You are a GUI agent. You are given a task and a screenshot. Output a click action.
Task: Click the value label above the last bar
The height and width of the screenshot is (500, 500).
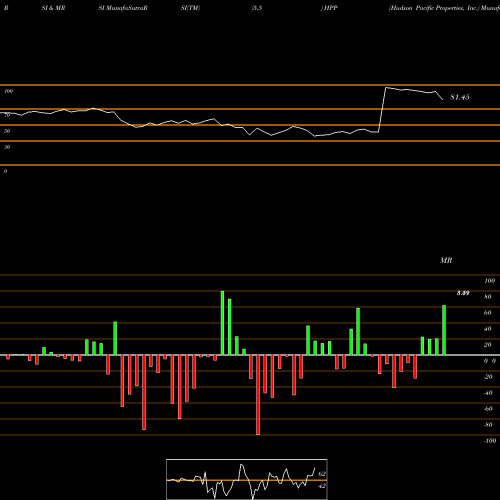click(x=463, y=293)
